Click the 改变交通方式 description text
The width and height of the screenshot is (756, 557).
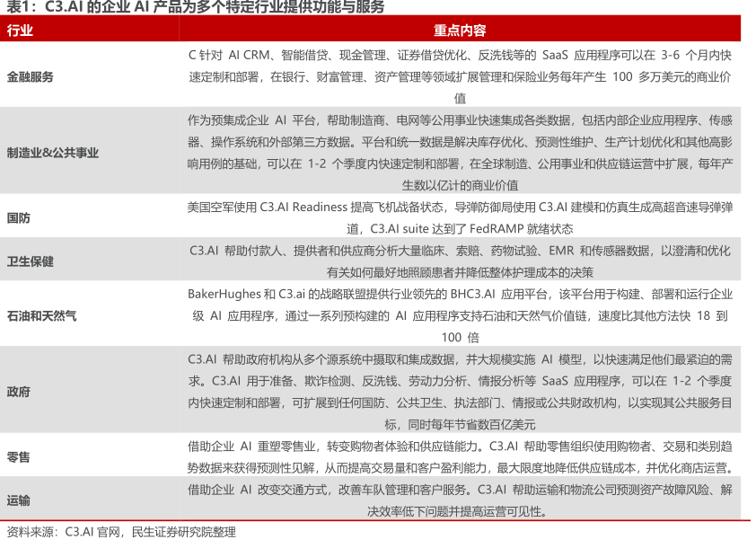460,500
